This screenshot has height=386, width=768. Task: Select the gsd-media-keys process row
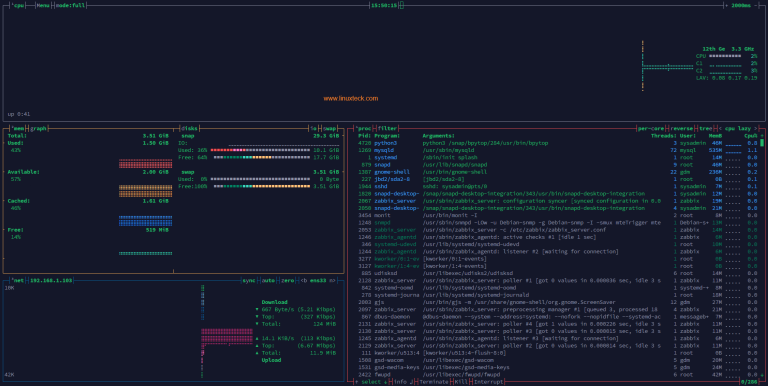(x=557, y=367)
